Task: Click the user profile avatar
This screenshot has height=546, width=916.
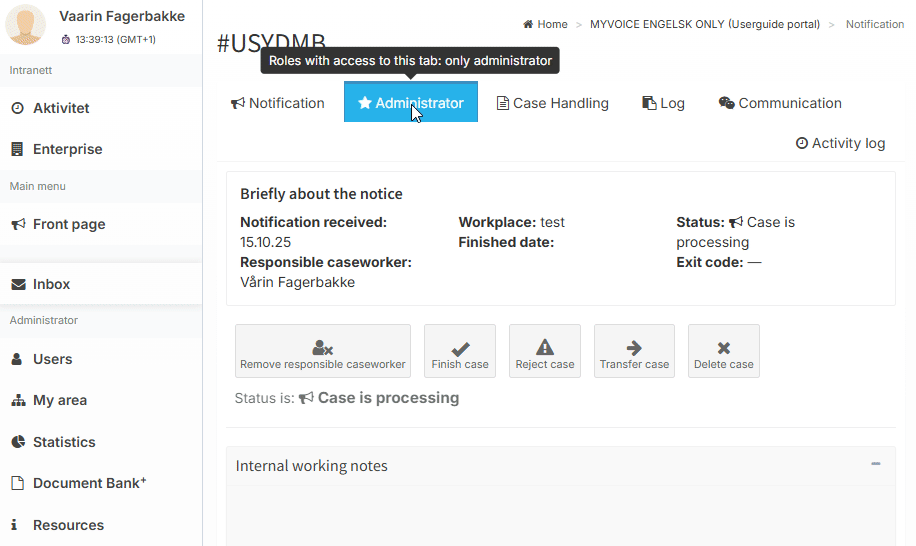Action: pyautogui.click(x=26, y=25)
